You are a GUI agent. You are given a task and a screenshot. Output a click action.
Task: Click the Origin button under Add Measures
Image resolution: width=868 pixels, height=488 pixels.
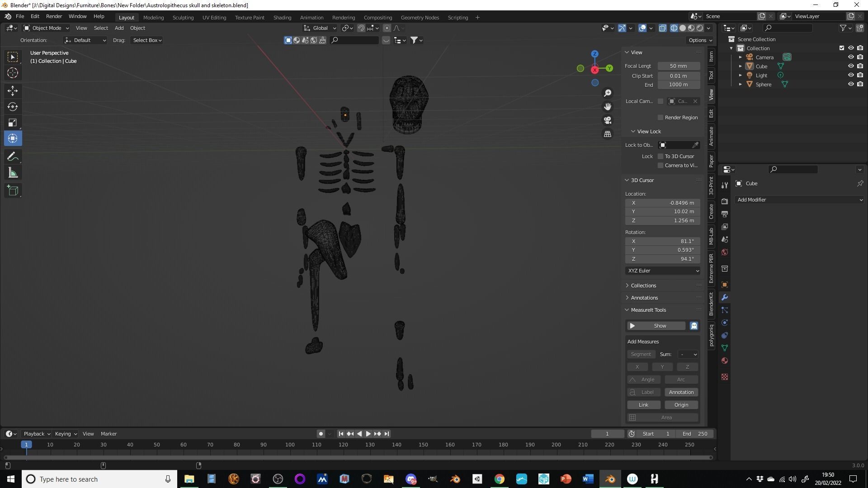681,404
